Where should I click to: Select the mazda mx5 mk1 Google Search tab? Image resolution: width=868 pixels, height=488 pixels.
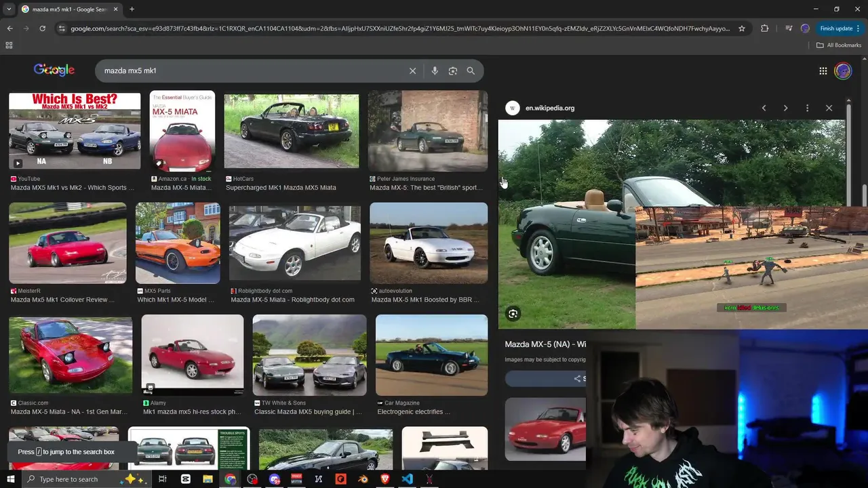(69, 9)
